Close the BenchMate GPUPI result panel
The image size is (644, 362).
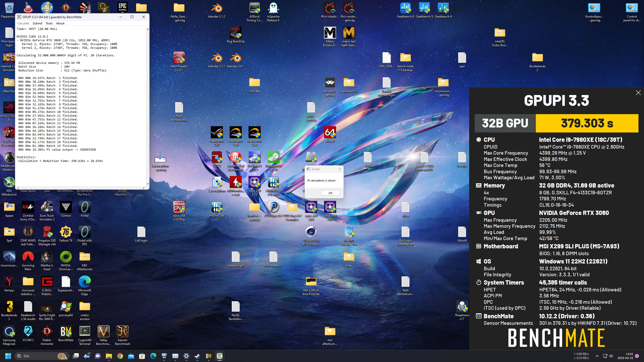pyautogui.click(x=638, y=93)
